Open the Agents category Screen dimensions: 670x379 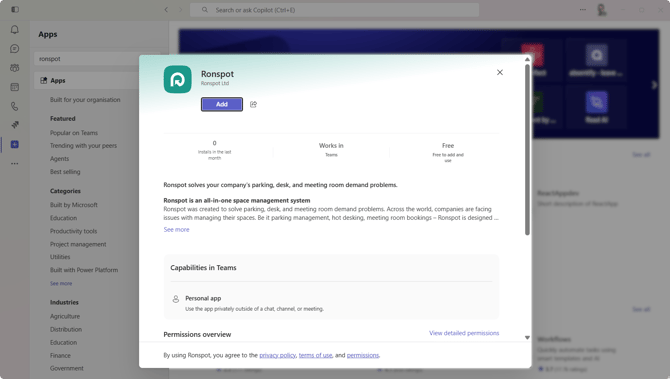point(59,159)
